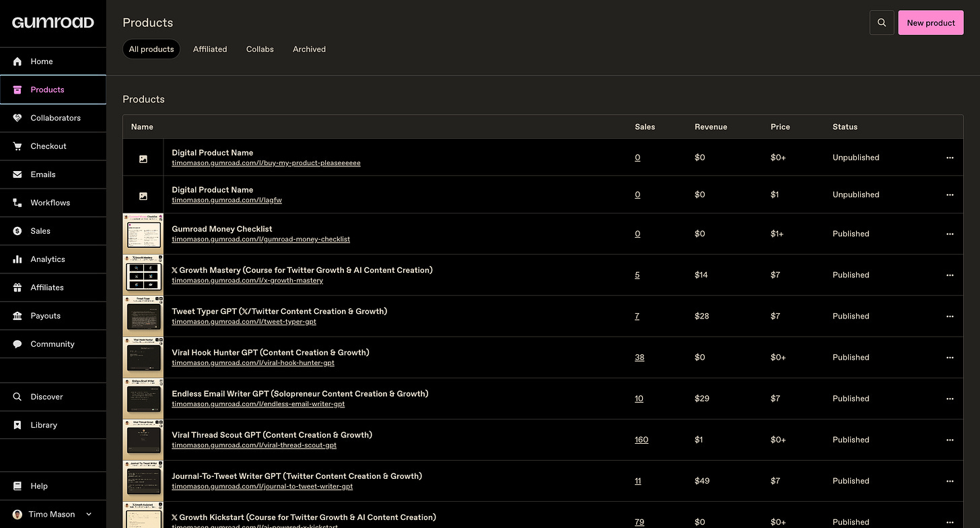The height and width of the screenshot is (528, 980).
Task: Click the Unpublished status of lagfw product
Action: click(x=855, y=195)
